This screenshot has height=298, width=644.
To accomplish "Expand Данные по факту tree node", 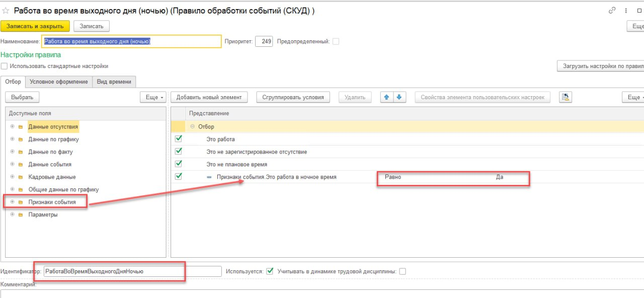I will [x=12, y=152].
